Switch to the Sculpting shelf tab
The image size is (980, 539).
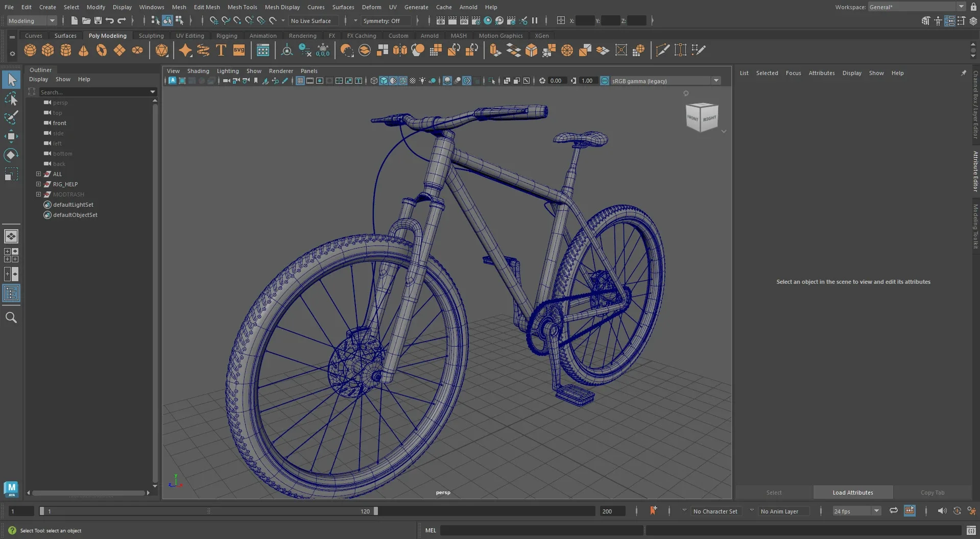tap(151, 36)
